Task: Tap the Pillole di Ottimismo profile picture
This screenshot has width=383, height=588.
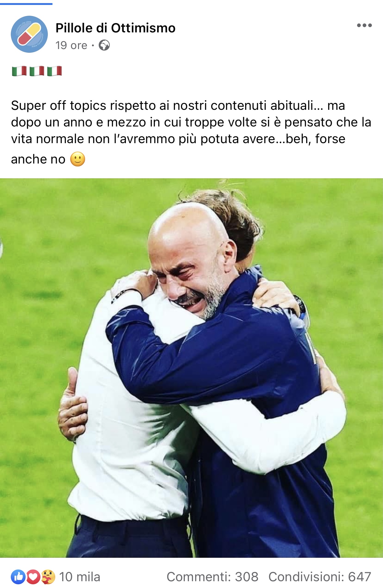Action: pos(29,34)
